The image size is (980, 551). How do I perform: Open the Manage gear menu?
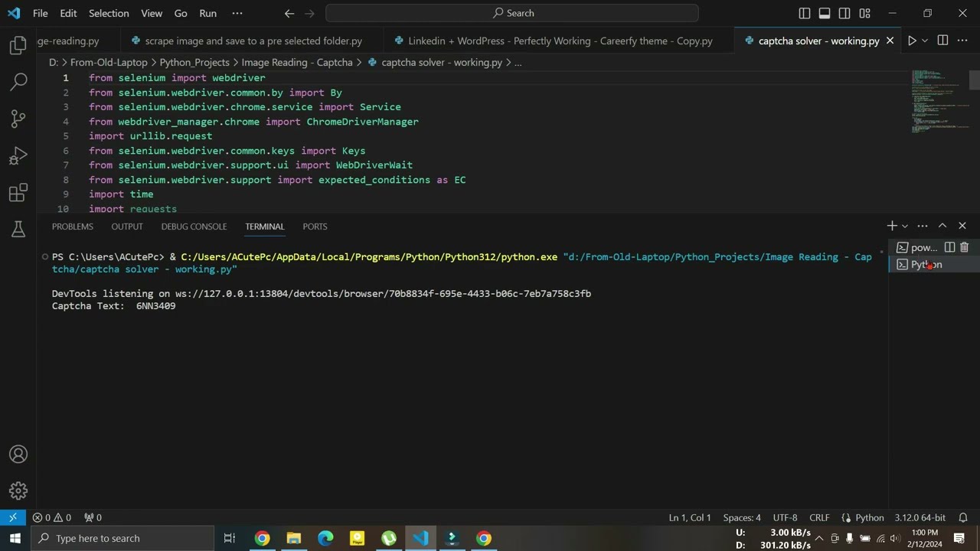[x=18, y=491]
